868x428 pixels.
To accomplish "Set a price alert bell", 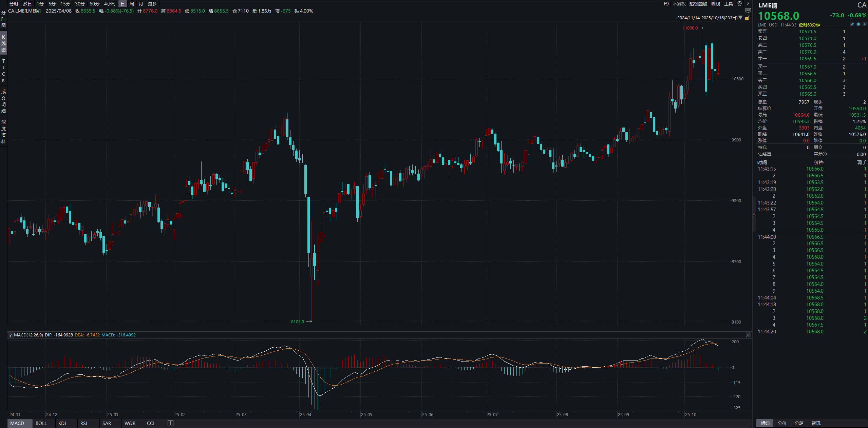I will pos(858,24).
